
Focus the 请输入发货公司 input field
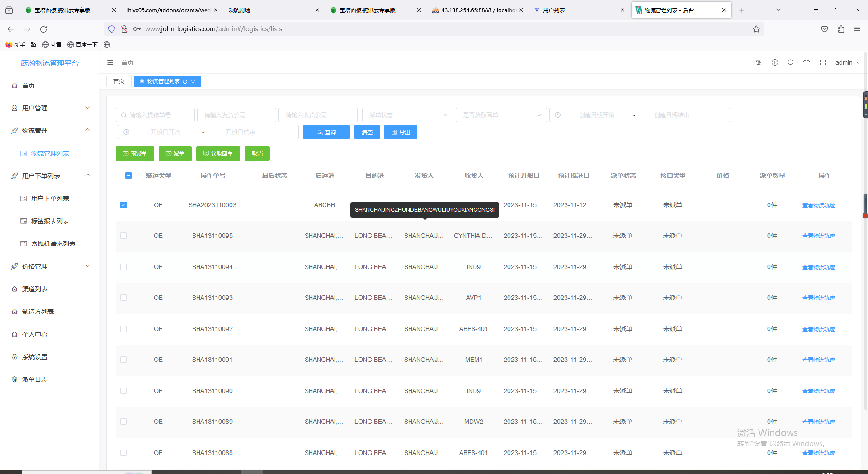[236, 115]
